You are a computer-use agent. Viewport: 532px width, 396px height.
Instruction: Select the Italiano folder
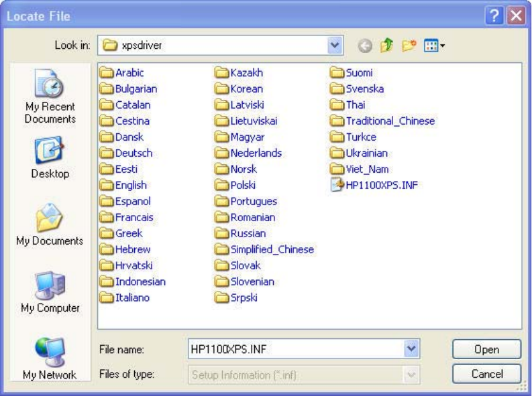point(125,298)
